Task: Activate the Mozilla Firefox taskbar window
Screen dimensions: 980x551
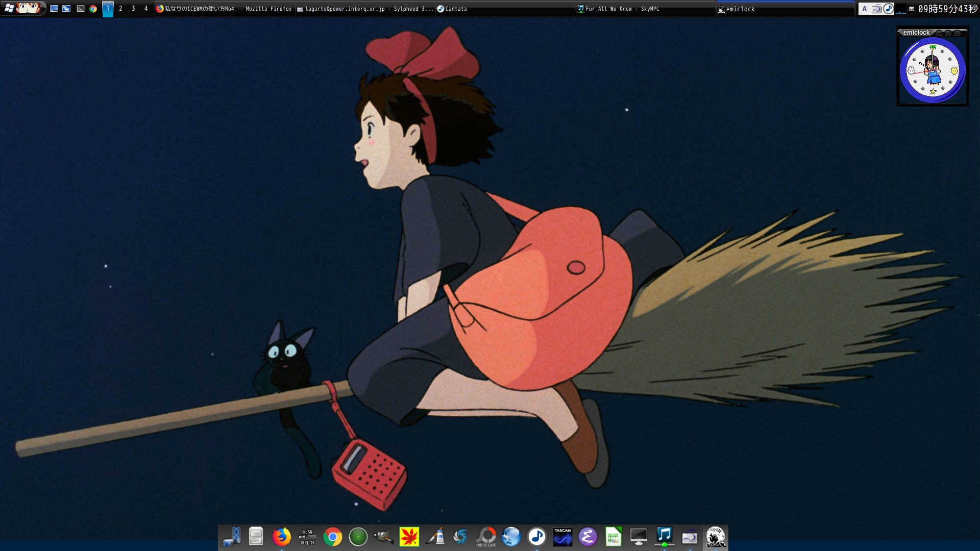Action: [225, 9]
